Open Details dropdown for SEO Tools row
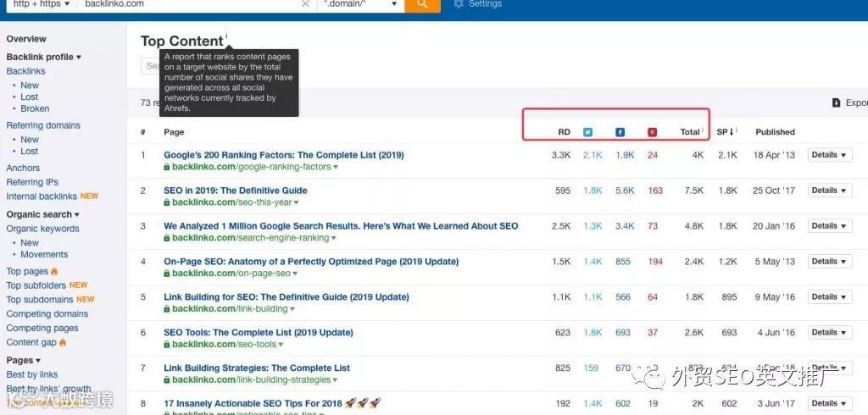Image resolution: width=868 pixels, height=415 pixels. click(x=829, y=332)
